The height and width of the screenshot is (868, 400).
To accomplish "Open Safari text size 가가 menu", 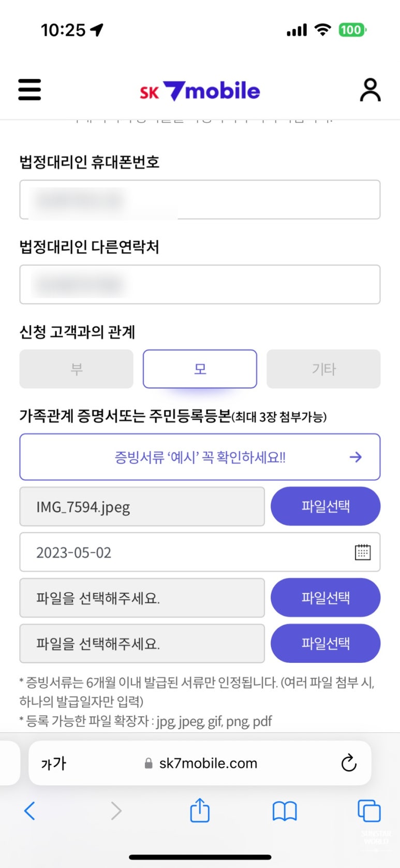I will [x=54, y=763].
